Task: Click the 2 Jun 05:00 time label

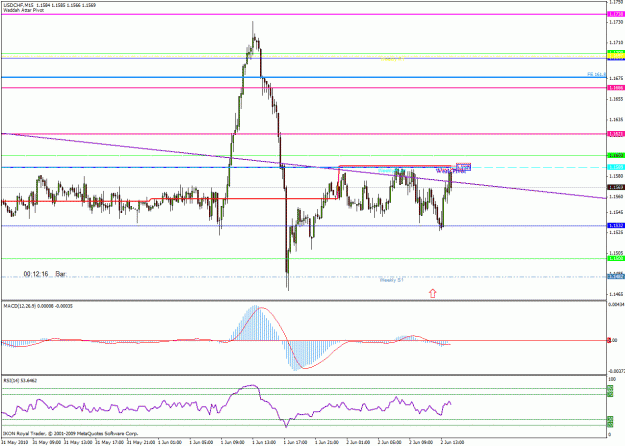Action: pos(390,442)
